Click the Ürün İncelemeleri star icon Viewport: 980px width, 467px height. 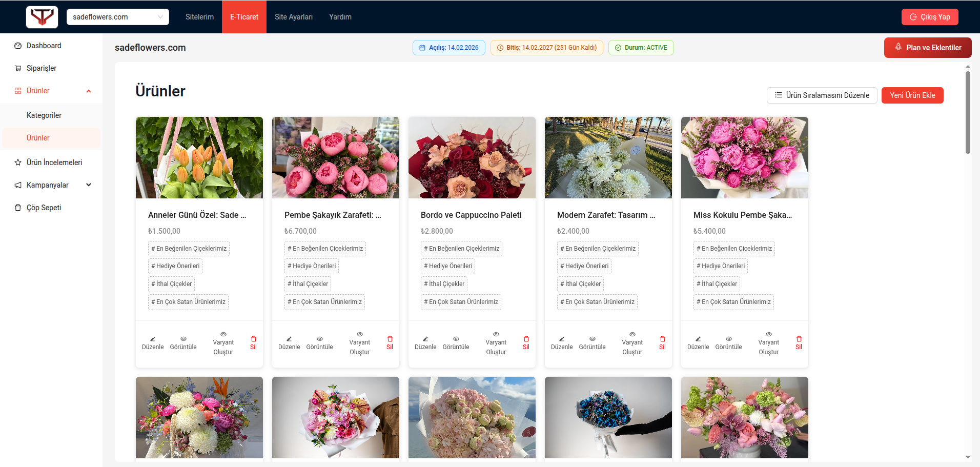coord(18,163)
